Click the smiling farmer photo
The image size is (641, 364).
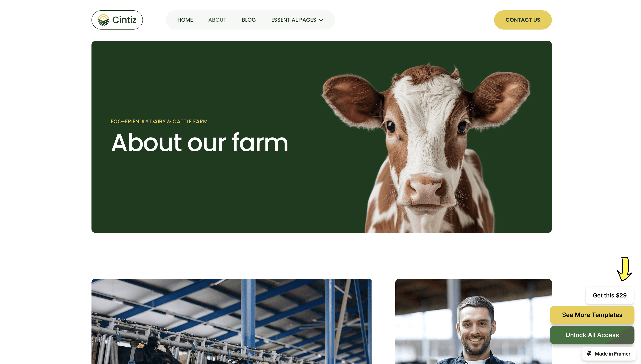[473, 321]
